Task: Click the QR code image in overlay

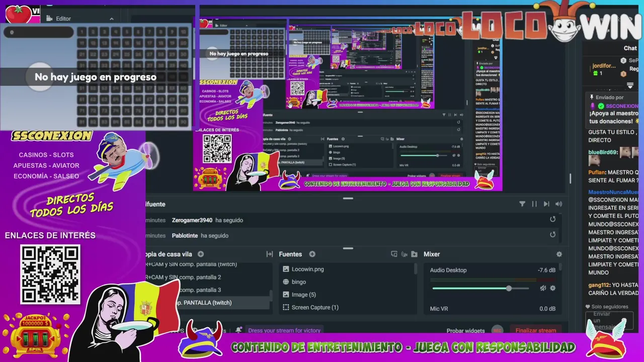Action: point(50,275)
